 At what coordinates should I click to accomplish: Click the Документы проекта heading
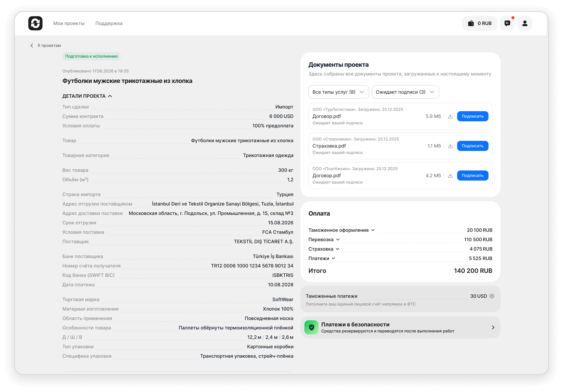(x=338, y=65)
